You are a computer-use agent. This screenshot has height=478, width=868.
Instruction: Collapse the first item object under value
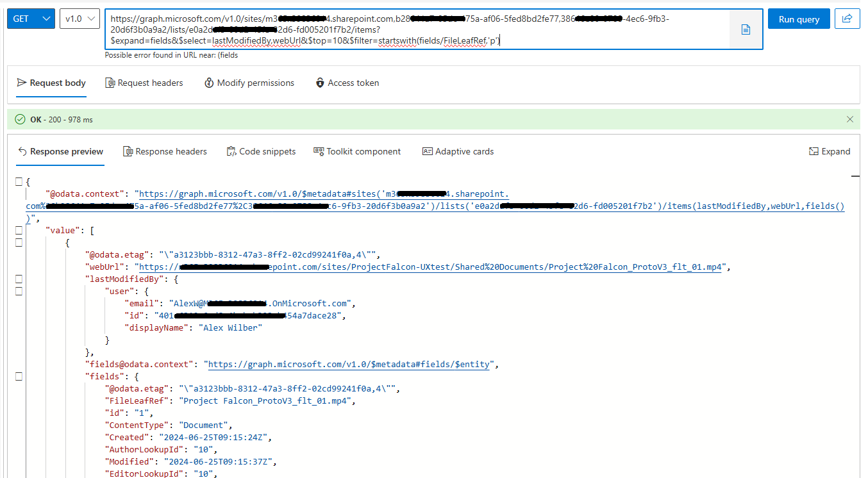coord(19,242)
